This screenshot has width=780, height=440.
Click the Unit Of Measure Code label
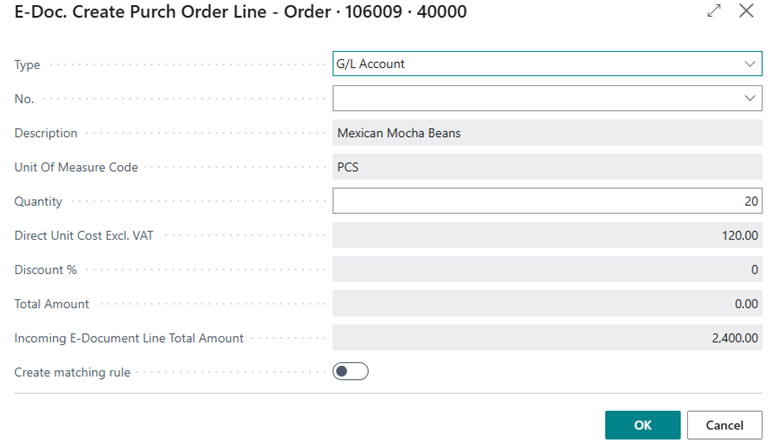pos(76,168)
